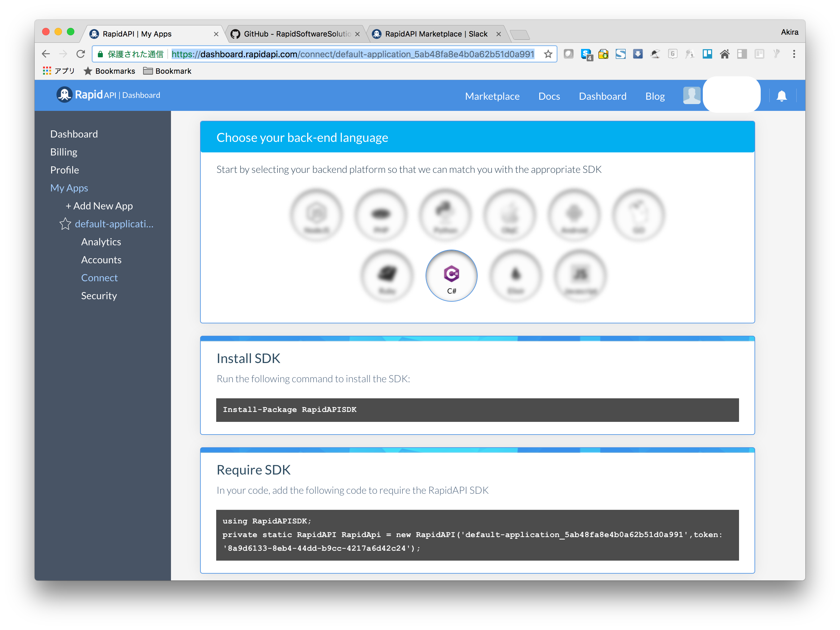Screen dimensions: 840x630
Task: Click the folder download extension icon
Action: 603,54
